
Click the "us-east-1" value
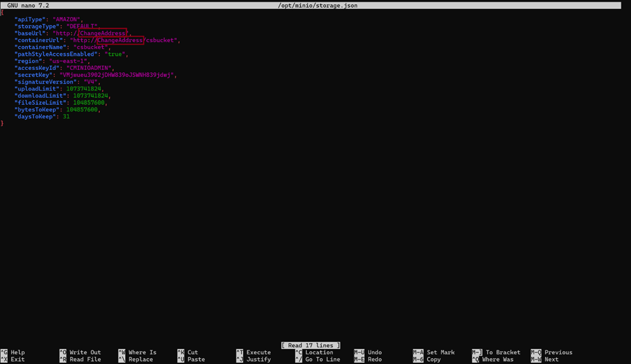pos(69,61)
